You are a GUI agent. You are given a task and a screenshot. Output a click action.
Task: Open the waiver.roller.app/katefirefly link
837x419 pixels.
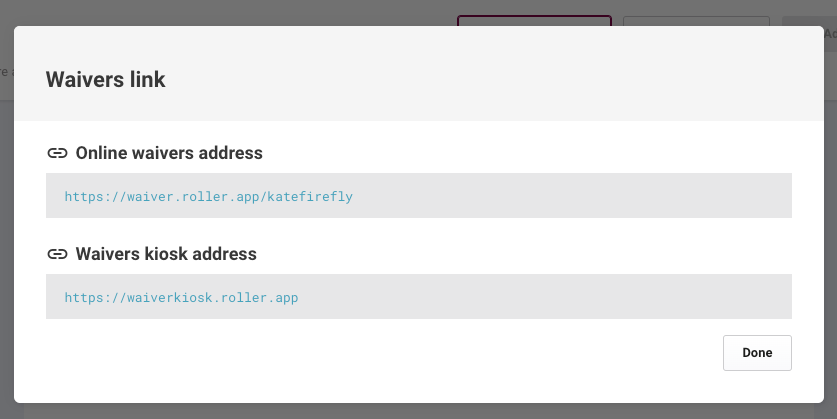point(208,196)
